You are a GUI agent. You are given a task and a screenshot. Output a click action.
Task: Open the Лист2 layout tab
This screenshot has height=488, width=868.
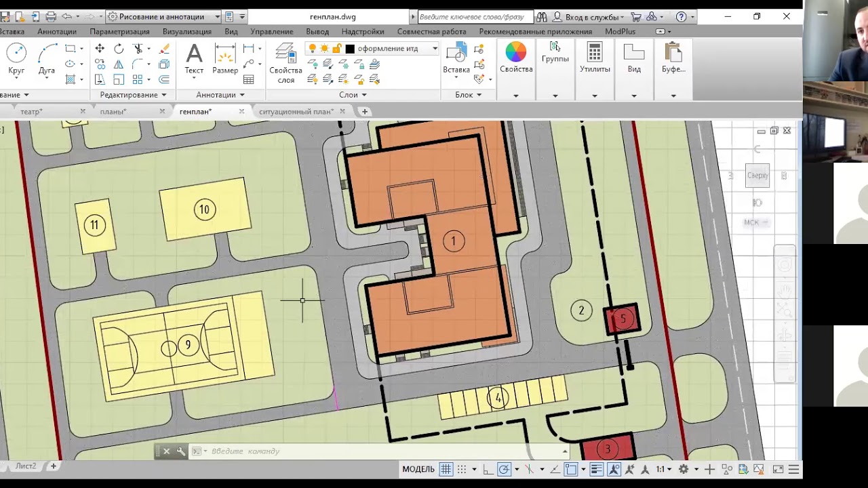pos(26,466)
